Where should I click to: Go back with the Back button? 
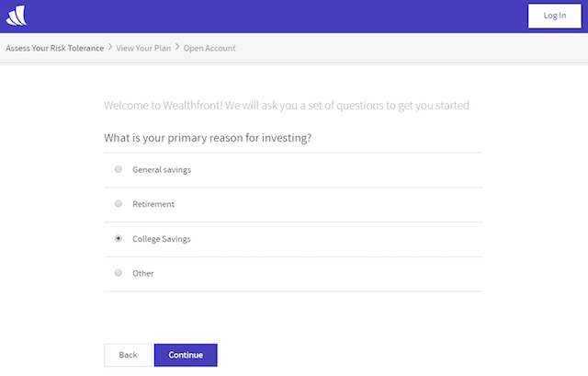click(128, 355)
